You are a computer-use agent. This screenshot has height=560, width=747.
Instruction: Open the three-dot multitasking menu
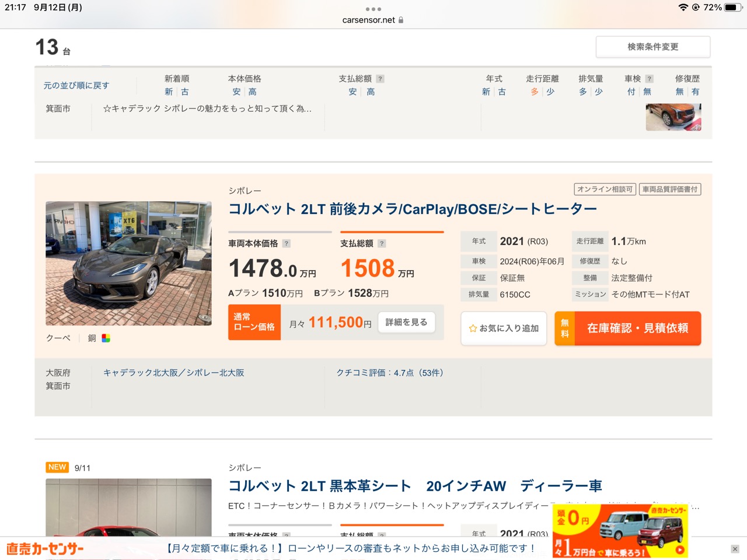coord(373,9)
